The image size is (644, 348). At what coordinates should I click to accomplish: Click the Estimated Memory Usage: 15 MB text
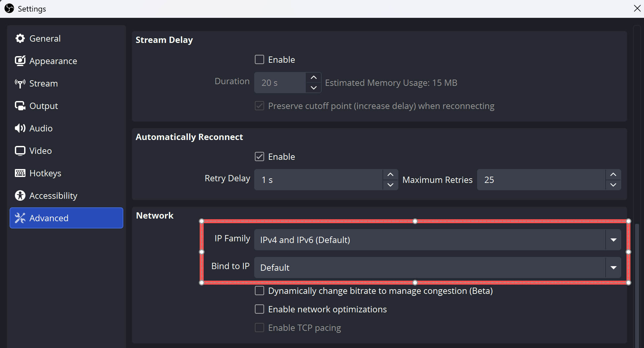pyautogui.click(x=391, y=83)
